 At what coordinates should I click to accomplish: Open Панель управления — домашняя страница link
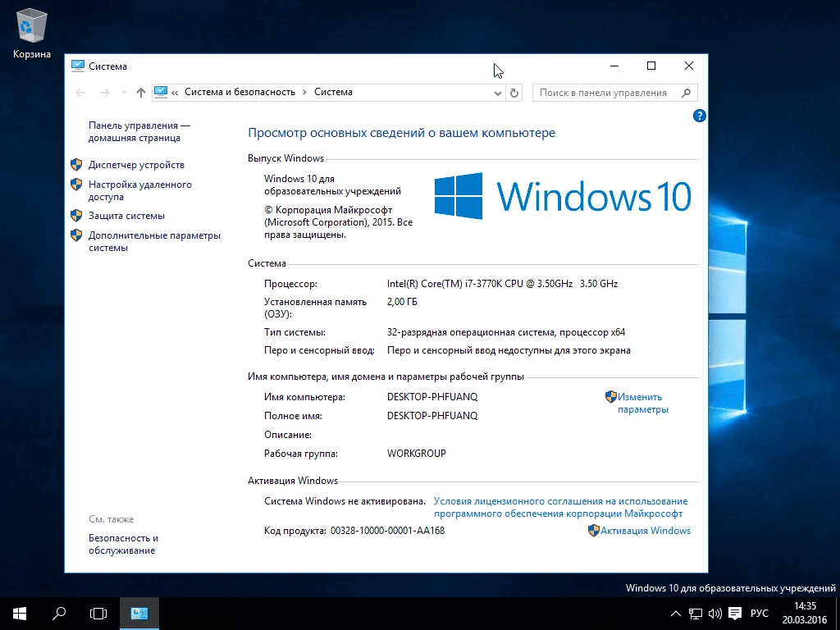coord(139,131)
